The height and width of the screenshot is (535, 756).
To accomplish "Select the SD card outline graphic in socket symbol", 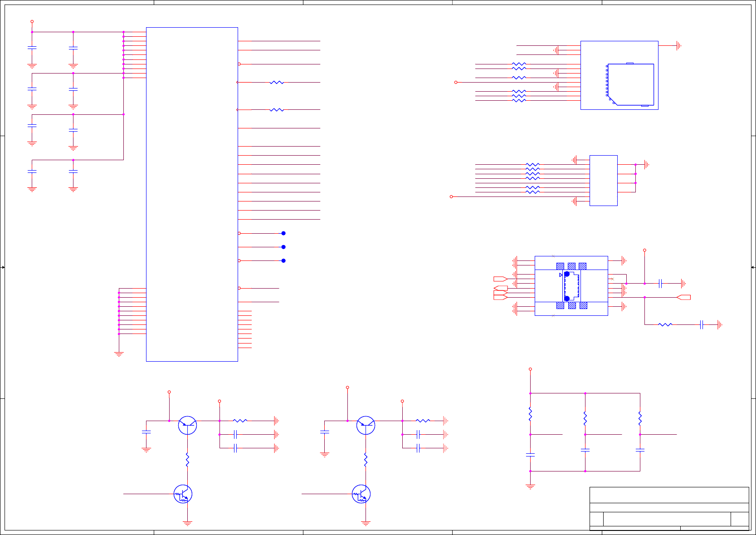I will click(x=630, y=85).
